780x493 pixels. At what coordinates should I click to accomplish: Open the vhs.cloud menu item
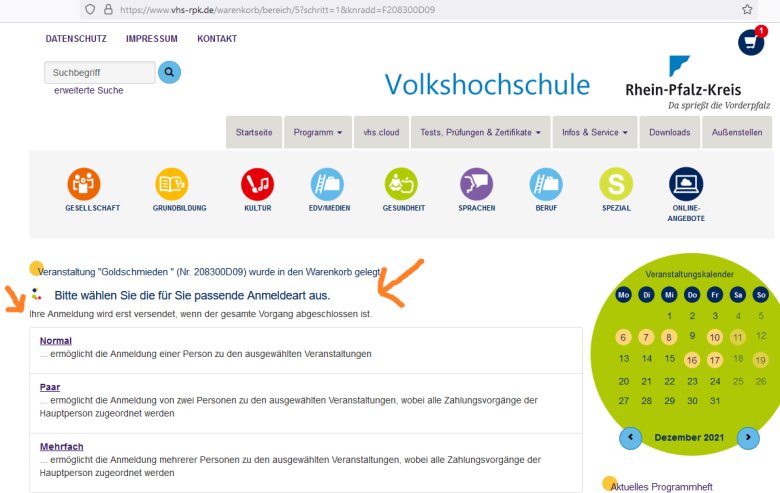tap(382, 132)
